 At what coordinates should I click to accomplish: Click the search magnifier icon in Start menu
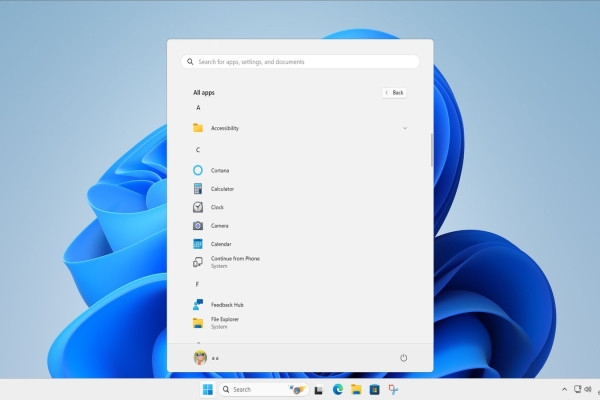[x=190, y=62]
